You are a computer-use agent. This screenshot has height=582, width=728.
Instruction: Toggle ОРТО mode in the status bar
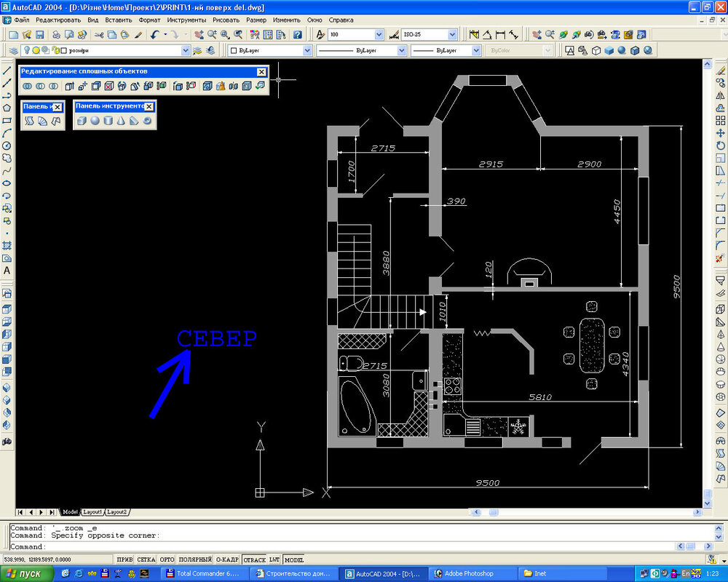coord(167,559)
